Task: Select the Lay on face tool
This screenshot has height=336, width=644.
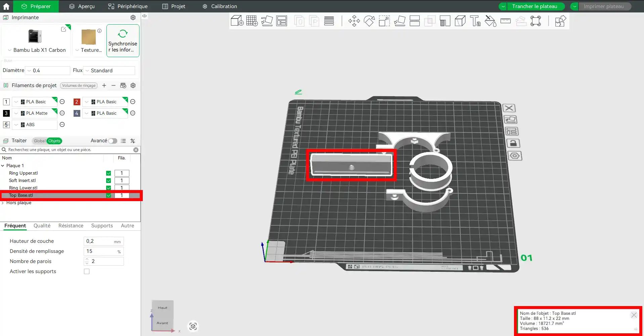Action: [x=400, y=21]
